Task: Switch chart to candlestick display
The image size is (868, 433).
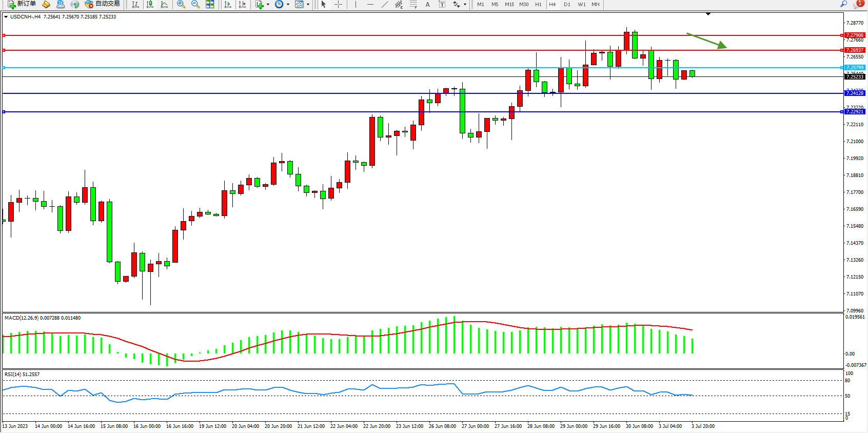Action: tap(150, 4)
